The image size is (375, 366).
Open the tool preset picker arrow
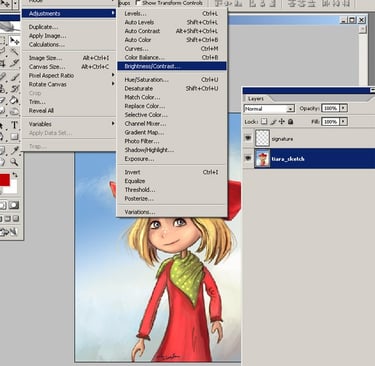(x=15, y=4)
